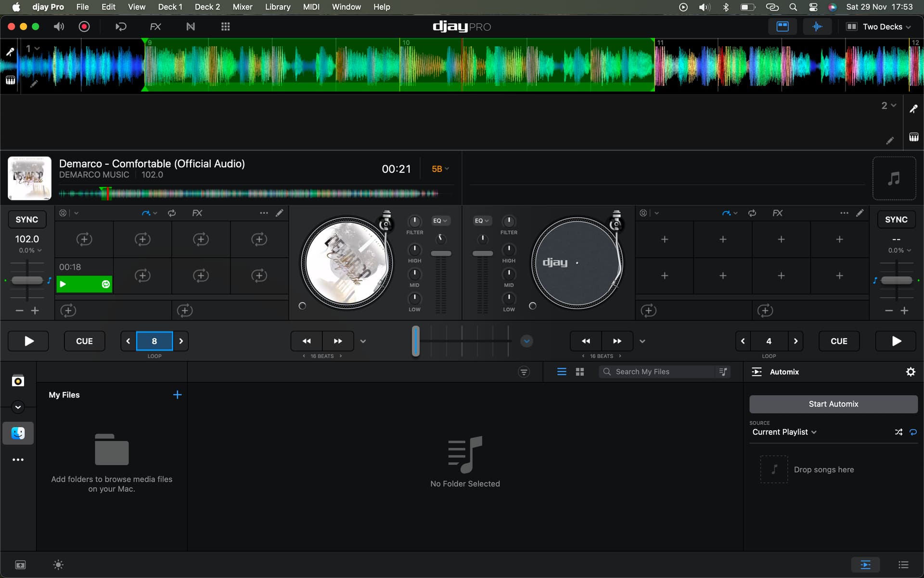Screen dimensions: 924x578
Task: Toggle the waveform view button in top bar
Action: click(x=817, y=26)
